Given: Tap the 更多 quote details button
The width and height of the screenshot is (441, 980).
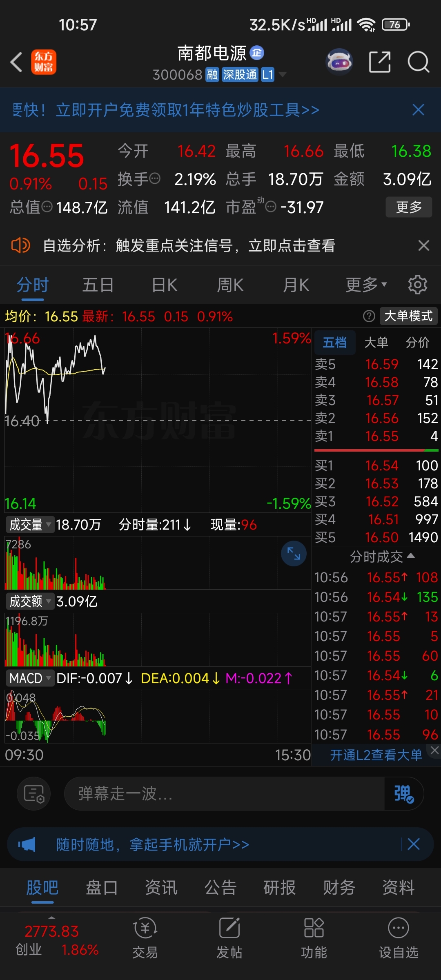Looking at the screenshot, I should point(409,207).
